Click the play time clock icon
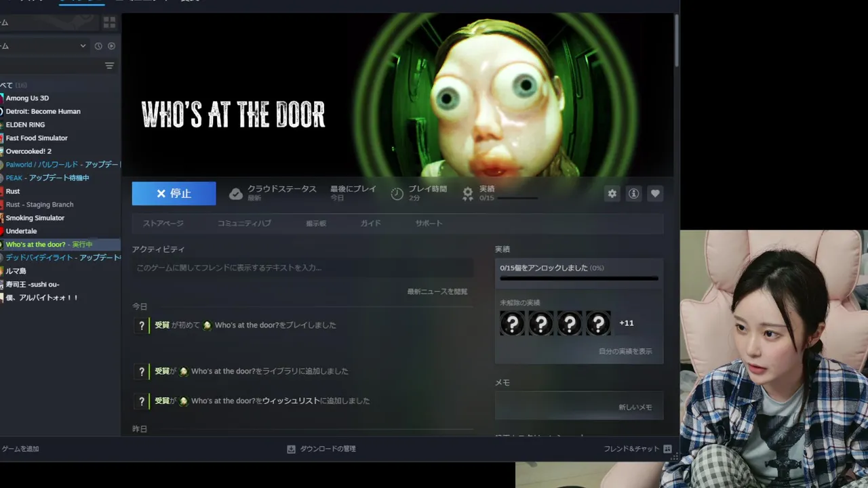This screenshot has width=868, height=488. [x=397, y=194]
